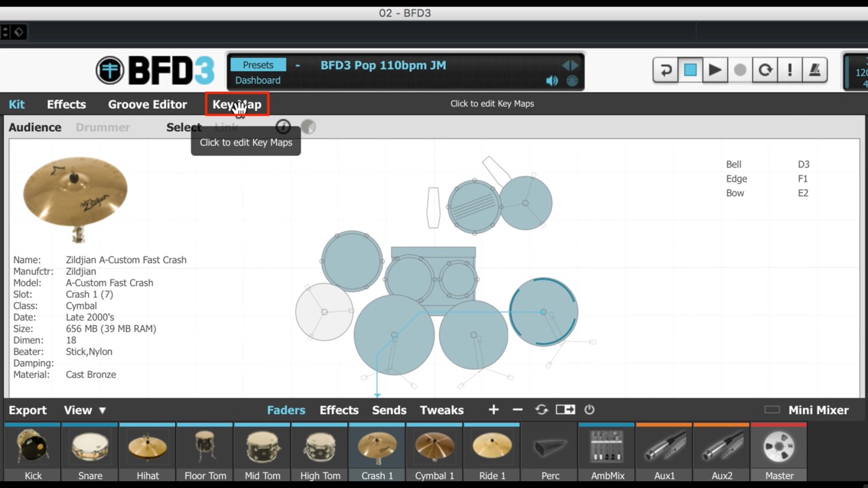This screenshot has height=488, width=868.
Task: Click the power icon in the mixer bar
Action: (589, 409)
